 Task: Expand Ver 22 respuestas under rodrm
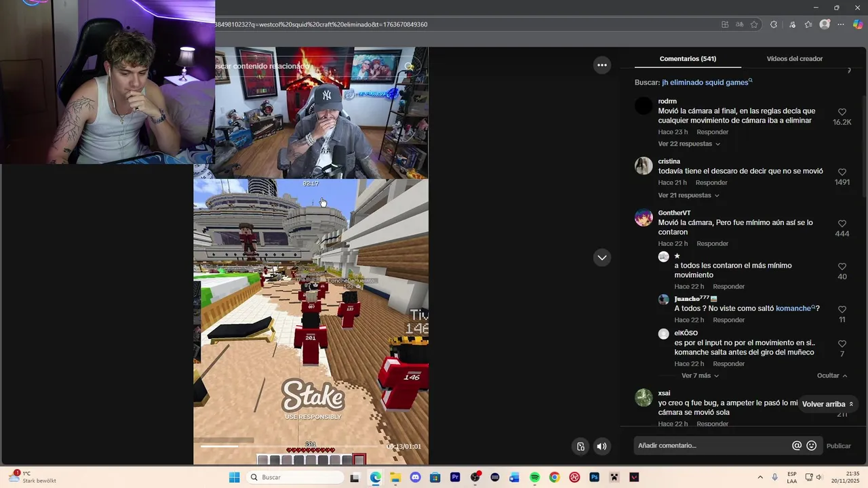[689, 144]
